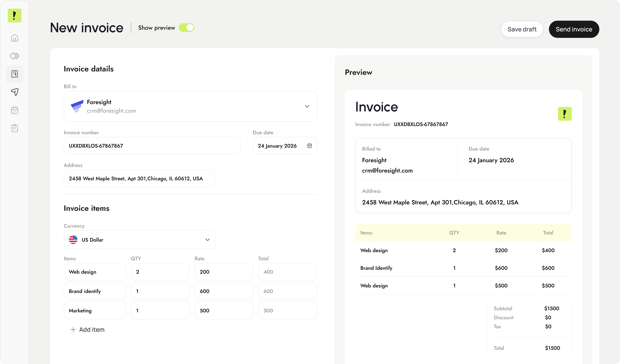Click the 400 total field for Web design
Image resolution: width=620 pixels, height=364 pixels.
288,272
